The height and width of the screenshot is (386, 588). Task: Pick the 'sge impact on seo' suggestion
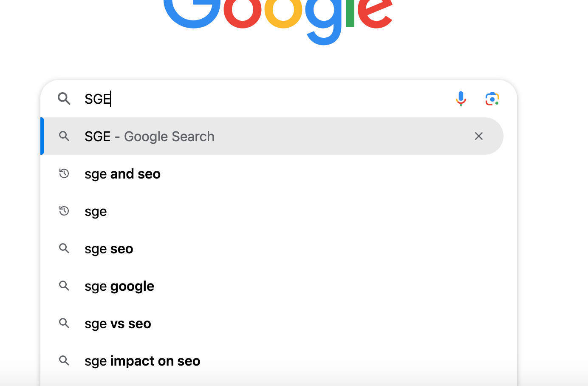(142, 360)
